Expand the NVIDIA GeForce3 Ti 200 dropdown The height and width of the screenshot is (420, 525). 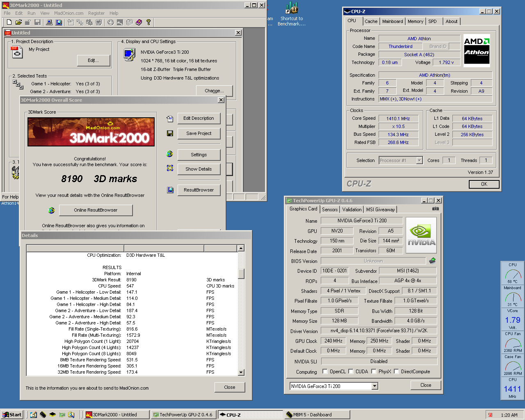pyautogui.click(x=374, y=386)
